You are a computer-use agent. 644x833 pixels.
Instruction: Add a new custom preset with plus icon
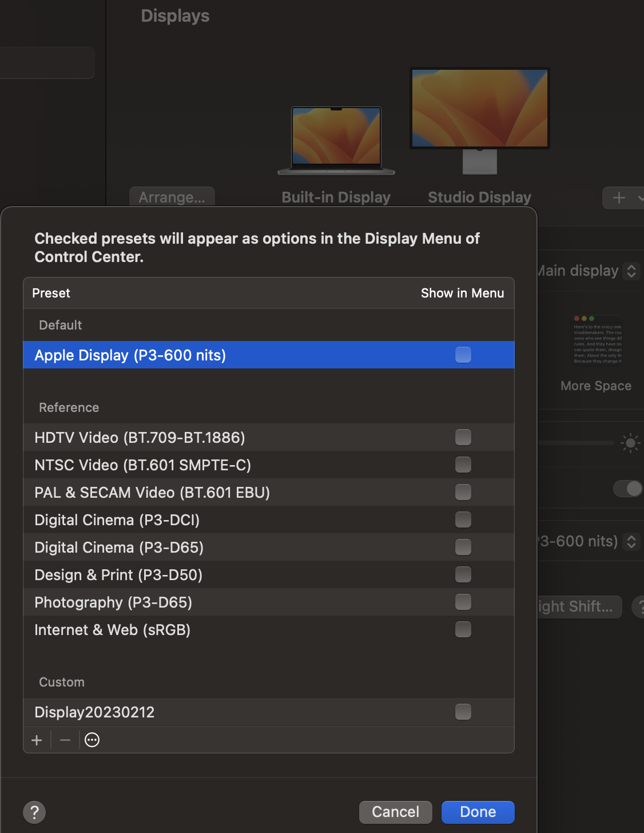[x=37, y=740]
